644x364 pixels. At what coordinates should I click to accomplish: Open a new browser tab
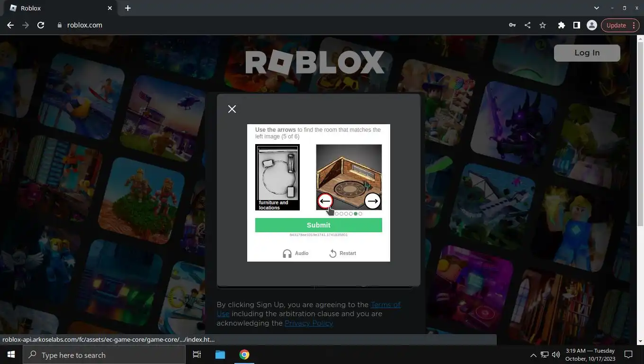pyautogui.click(x=128, y=8)
